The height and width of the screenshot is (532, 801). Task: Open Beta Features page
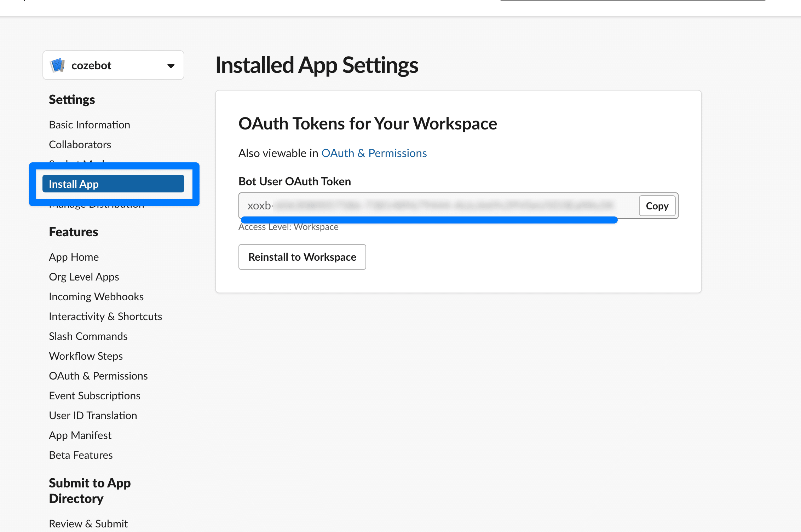click(81, 455)
